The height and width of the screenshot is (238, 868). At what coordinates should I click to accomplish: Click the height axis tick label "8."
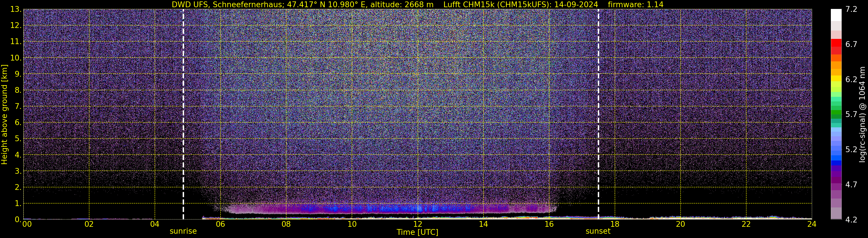coord(18,90)
